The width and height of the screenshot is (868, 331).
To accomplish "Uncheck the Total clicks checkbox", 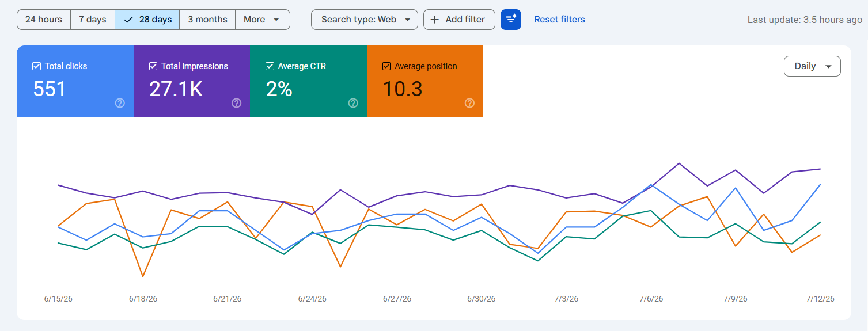I will pyautogui.click(x=36, y=66).
